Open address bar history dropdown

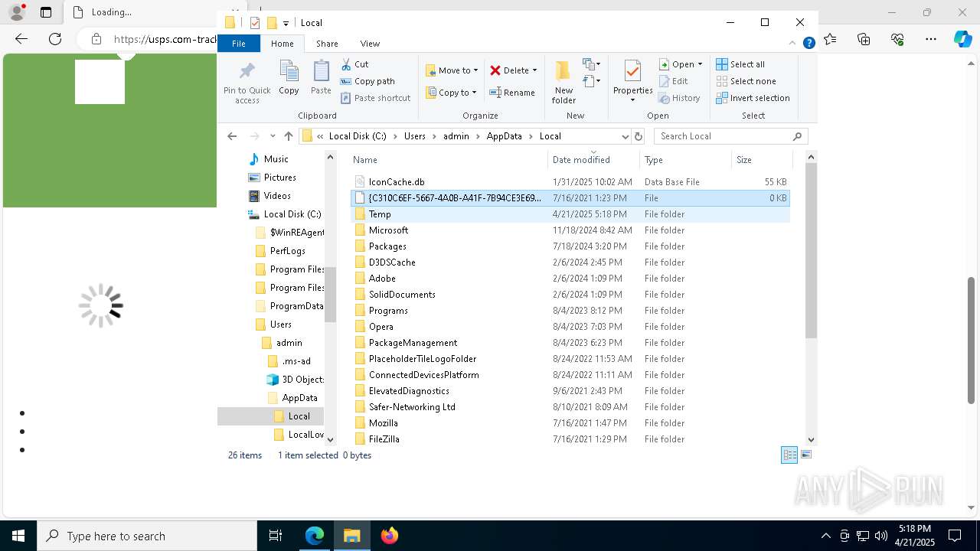626,136
